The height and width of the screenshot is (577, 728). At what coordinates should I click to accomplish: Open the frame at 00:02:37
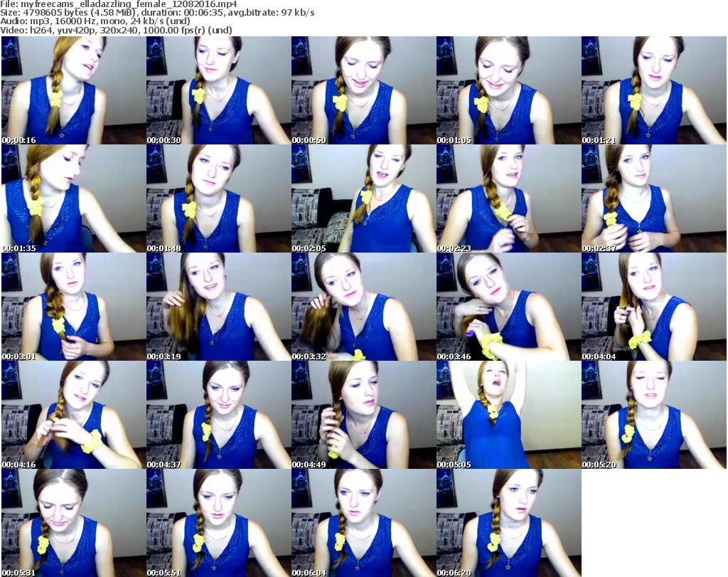click(654, 198)
